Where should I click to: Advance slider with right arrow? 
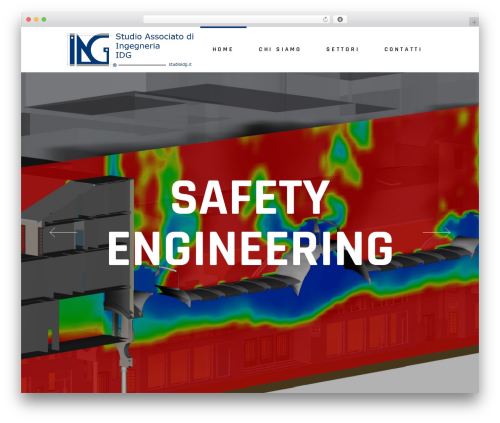(437, 232)
